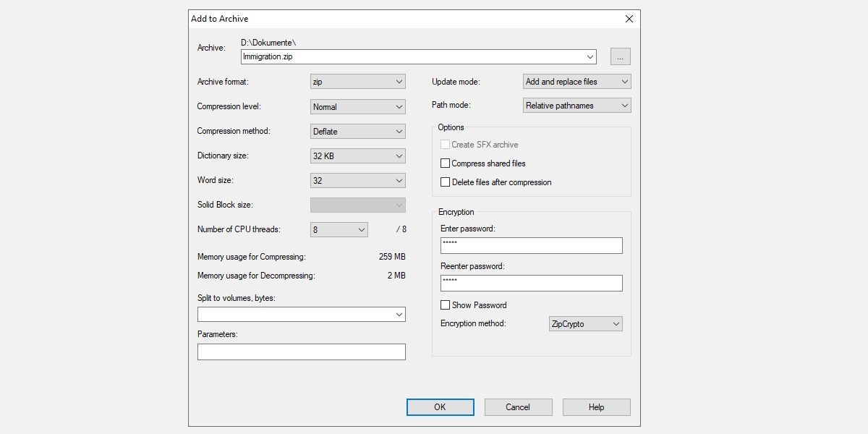Screen dimensions: 868x434
Task: Enable Delete files after compression
Action: (446, 182)
